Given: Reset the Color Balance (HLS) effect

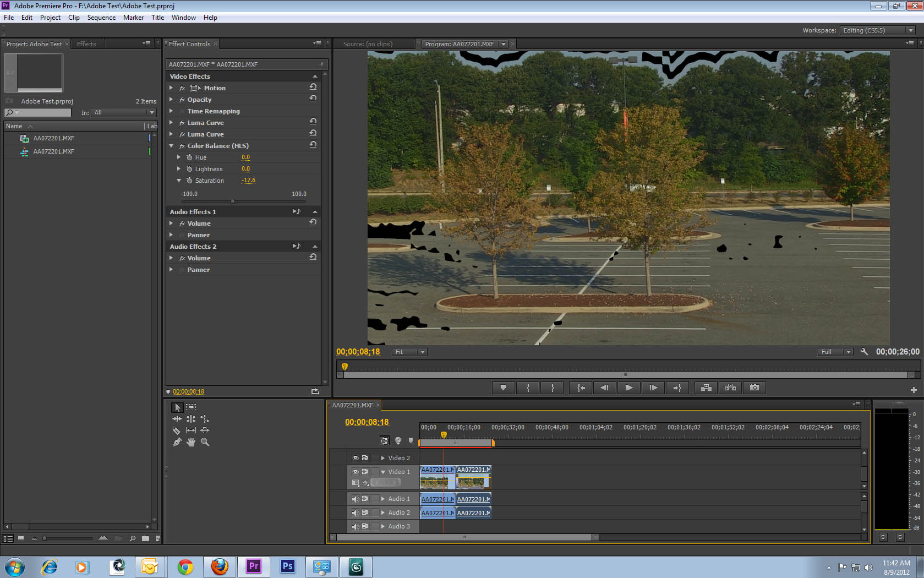Looking at the screenshot, I should pyautogui.click(x=313, y=145).
